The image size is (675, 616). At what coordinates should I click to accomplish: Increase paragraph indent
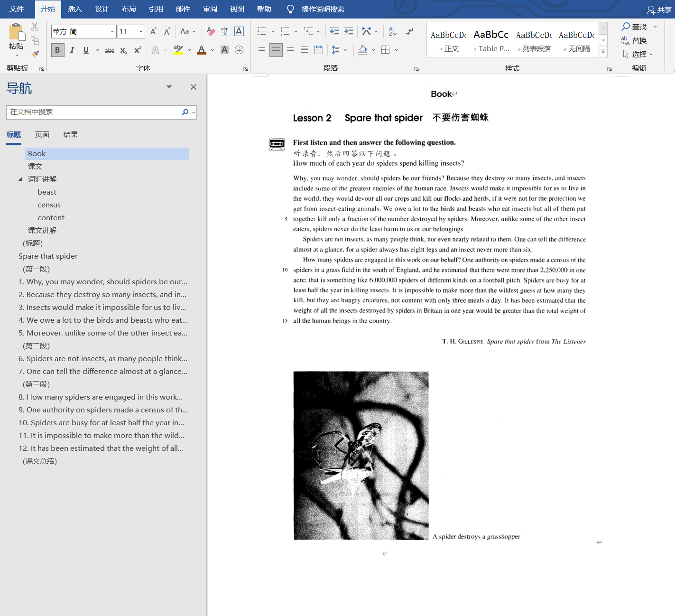349,31
